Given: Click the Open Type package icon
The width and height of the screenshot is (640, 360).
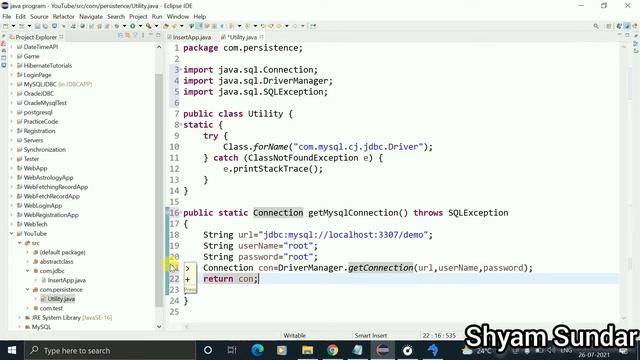Looking at the screenshot, I should tap(166, 26).
